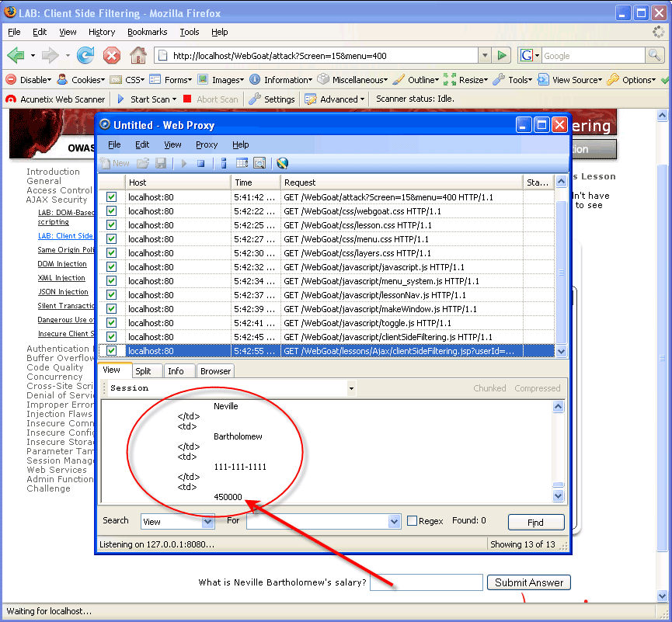Click the red Stop loading icon
672x622 pixels.
[x=111, y=56]
